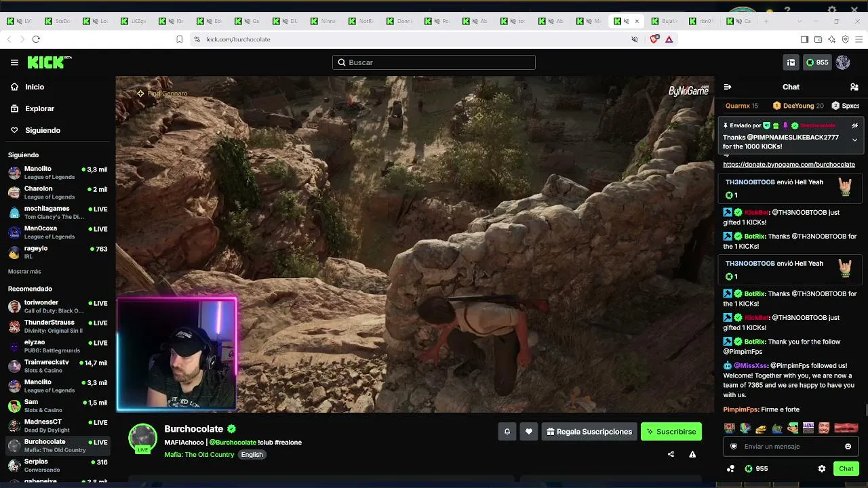
Task: Click the DeeYoung leaderboard entry
Action: (798, 106)
